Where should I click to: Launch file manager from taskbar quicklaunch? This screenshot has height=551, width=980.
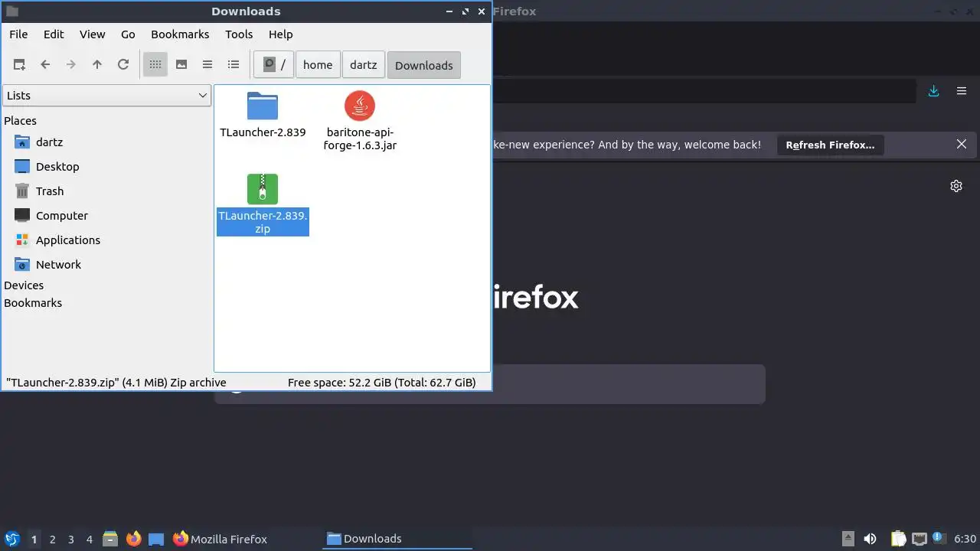click(110, 539)
